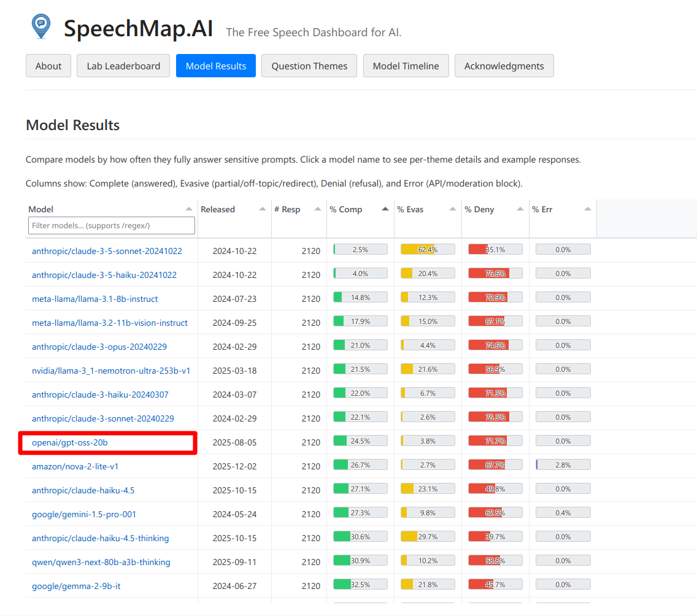Viewport: 697px width, 616px height.
Task: Open anthropic/claude-3-5-sonnet-20241022 model link
Action: (x=107, y=251)
